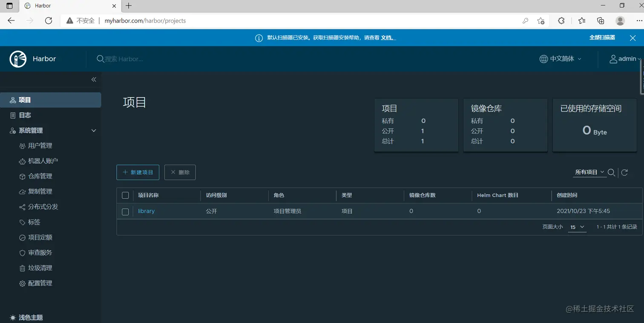Check the library row checkbox
Image resolution: width=644 pixels, height=323 pixels.
coord(125,211)
